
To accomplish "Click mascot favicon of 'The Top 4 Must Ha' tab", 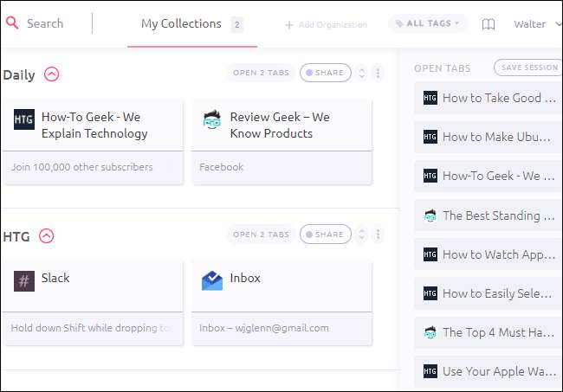I will pyautogui.click(x=430, y=332).
